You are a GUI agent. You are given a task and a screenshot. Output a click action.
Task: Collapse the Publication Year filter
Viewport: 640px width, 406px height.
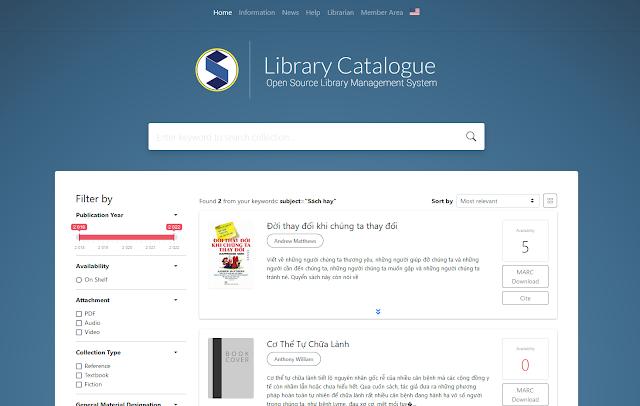point(176,215)
